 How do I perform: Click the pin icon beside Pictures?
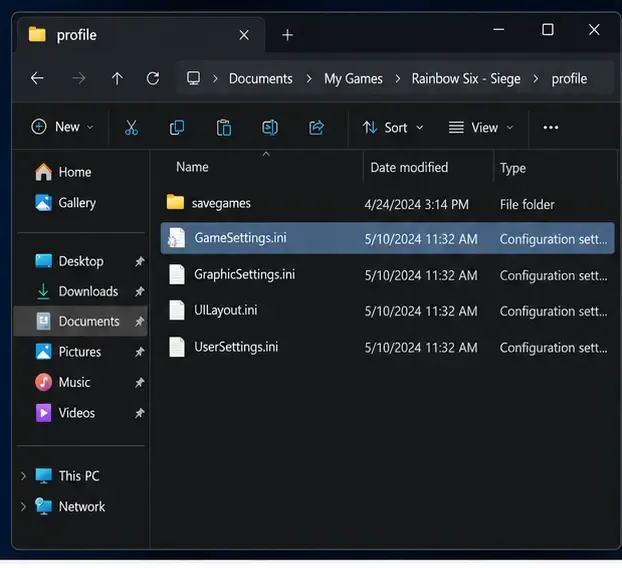tap(139, 352)
